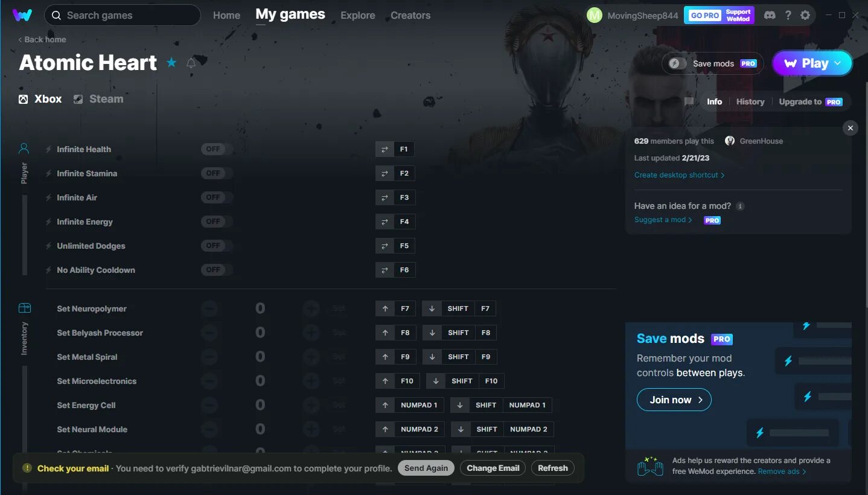This screenshot has width=868, height=495.
Task: Click Upgrade to PRO tab
Action: [810, 101]
